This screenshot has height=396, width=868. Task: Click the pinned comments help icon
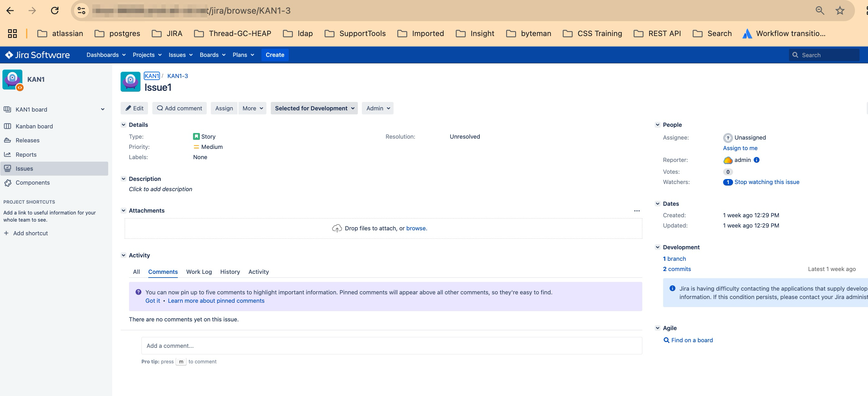coord(138,292)
